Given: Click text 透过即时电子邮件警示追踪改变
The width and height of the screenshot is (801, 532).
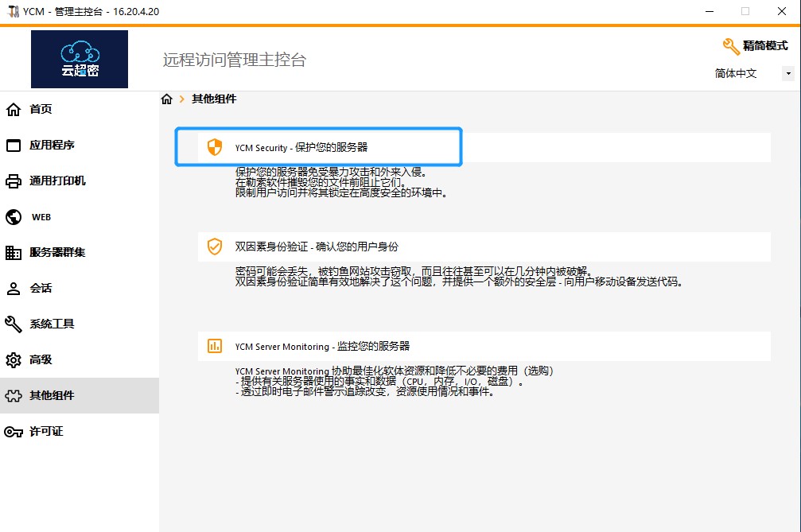Looking at the screenshot, I should [313, 392].
